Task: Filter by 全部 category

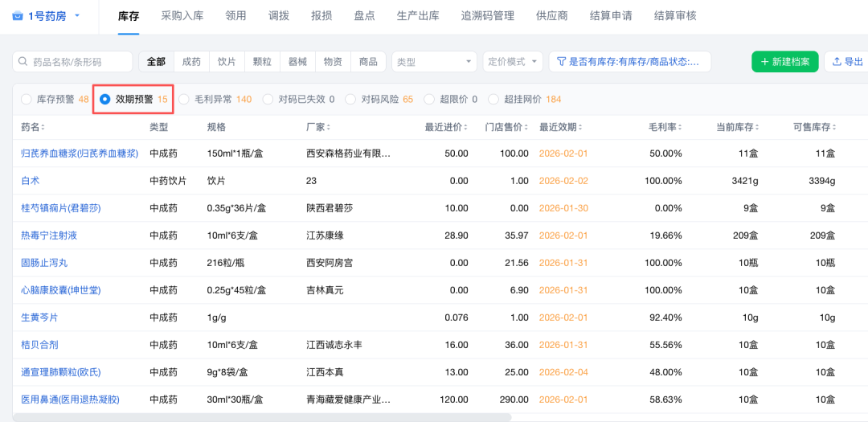Action: click(156, 61)
